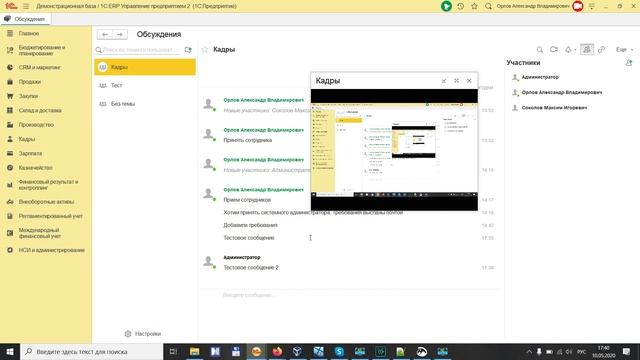Switch to the Обсуждения tab

pyautogui.click(x=24, y=19)
